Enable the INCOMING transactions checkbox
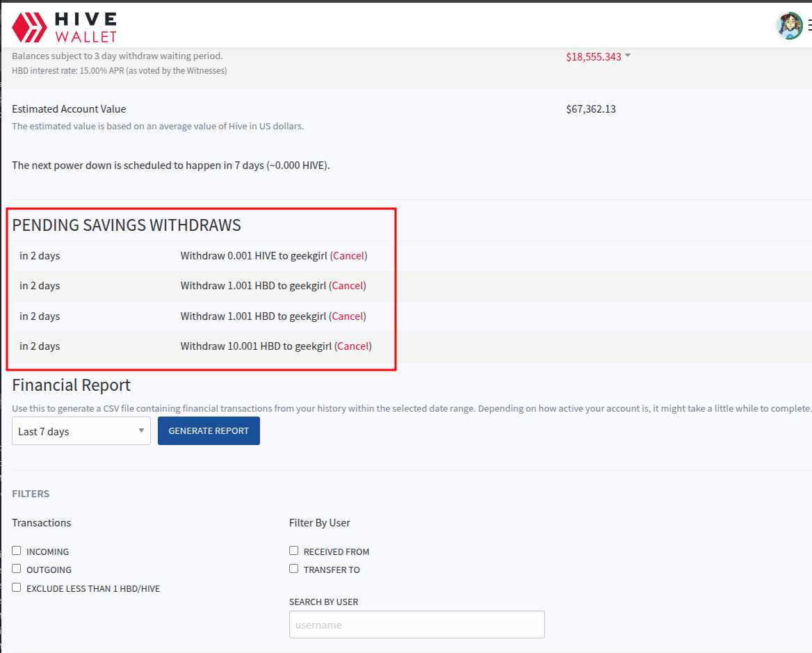The image size is (812, 653). [x=17, y=551]
